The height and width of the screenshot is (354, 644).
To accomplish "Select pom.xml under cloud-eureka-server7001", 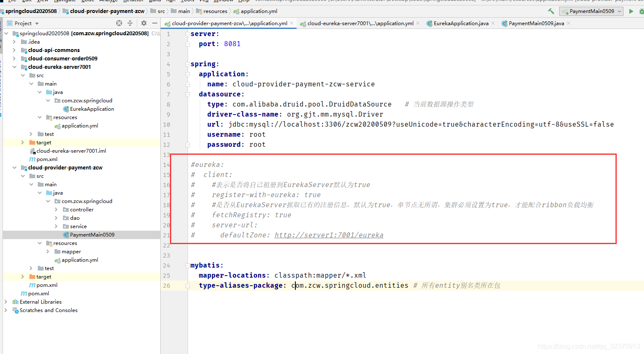I will tap(47, 159).
